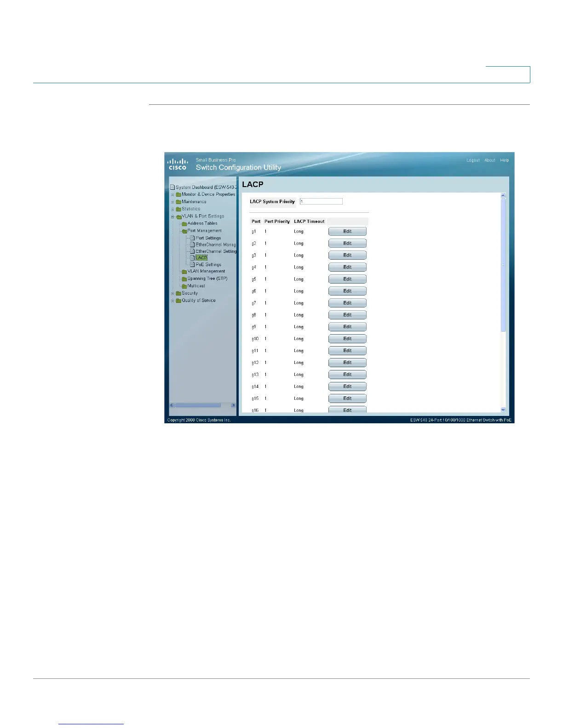
Task: Click the VLAN Management folder icon
Action: 184,272
